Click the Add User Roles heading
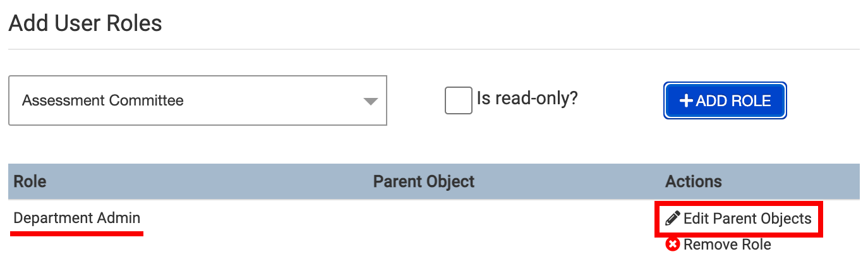This screenshot has height=278, width=868. click(85, 23)
